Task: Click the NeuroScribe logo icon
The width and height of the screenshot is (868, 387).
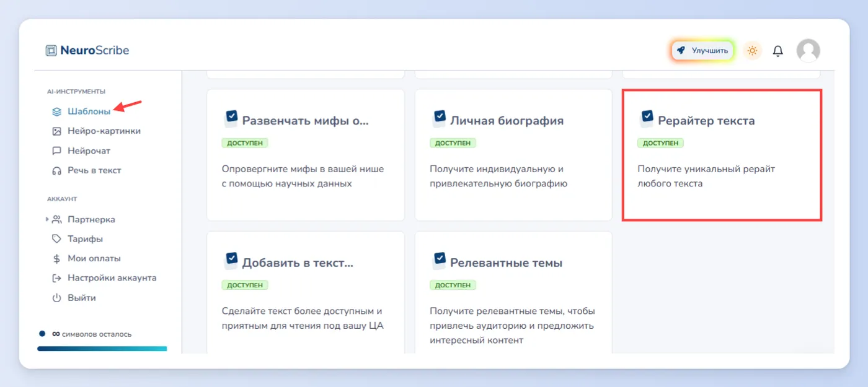Action: coord(51,51)
